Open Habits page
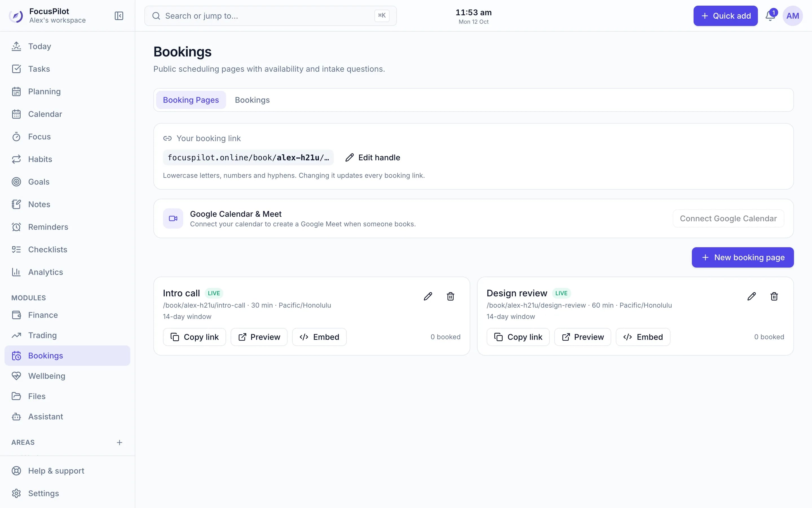The width and height of the screenshot is (812, 508). click(67, 159)
